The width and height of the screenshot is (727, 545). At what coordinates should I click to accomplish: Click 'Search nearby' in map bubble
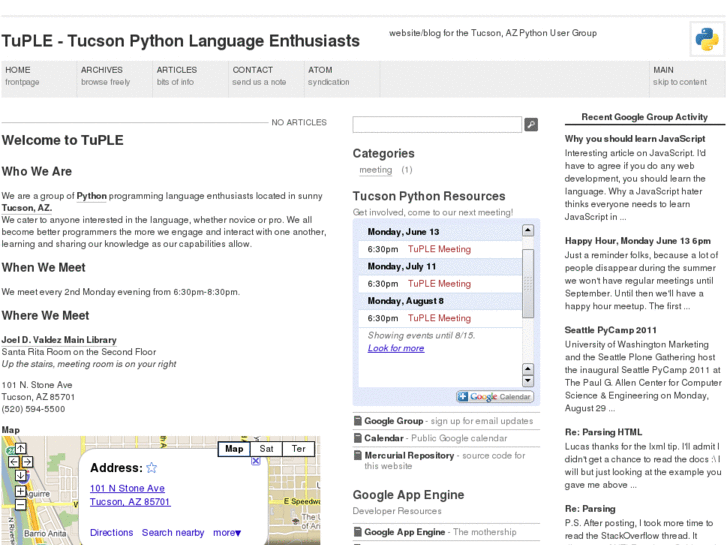(173, 532)
